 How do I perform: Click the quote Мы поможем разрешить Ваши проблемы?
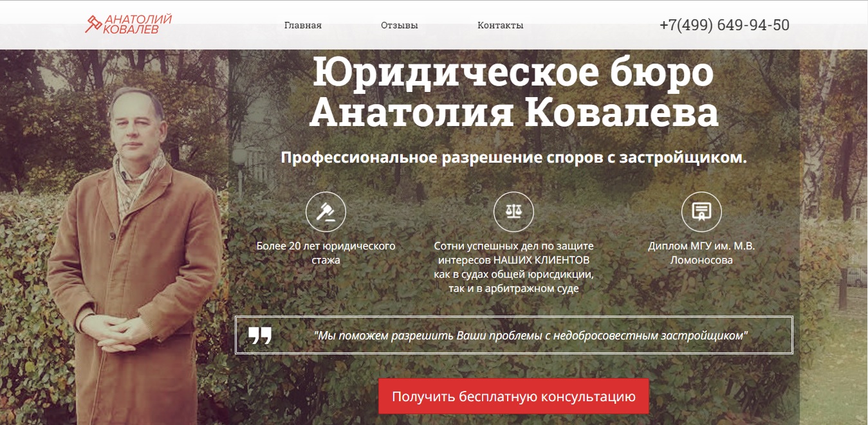pos(531,336)
